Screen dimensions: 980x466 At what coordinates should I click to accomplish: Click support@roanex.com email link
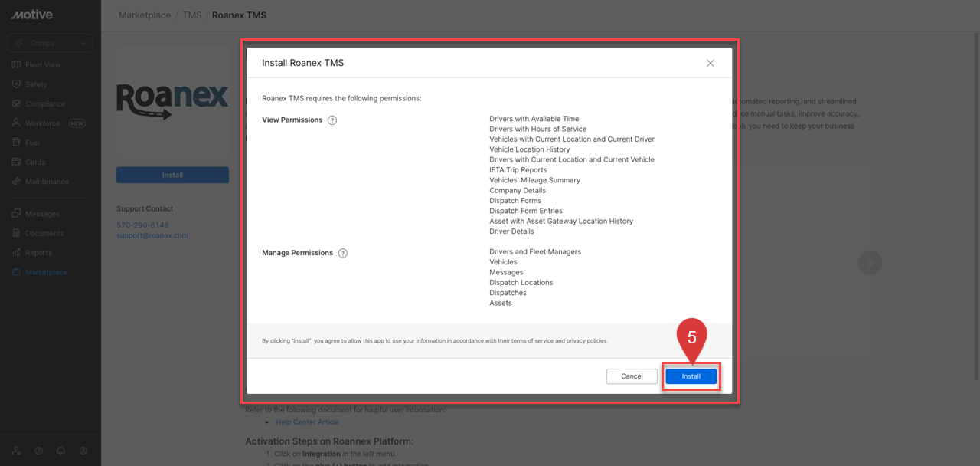click(152, 235)
